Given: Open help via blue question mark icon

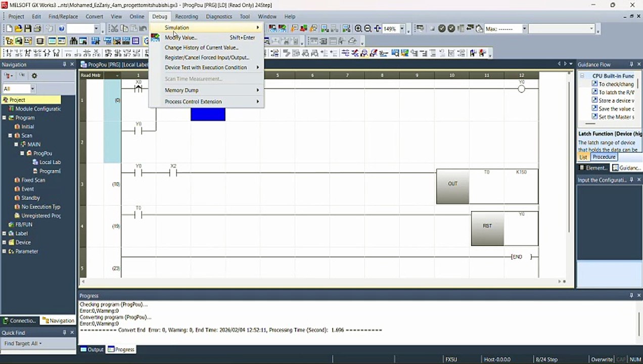Looking at the screenshot, I should pos(61,29).
